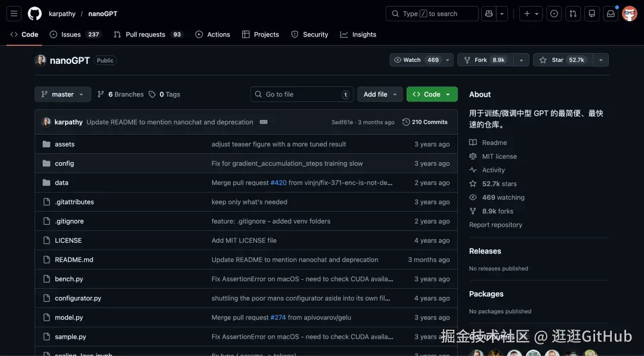This screenshot has width=644, height=356.
Task: Toggle Watch for the repository
Action: click(416, 60)
